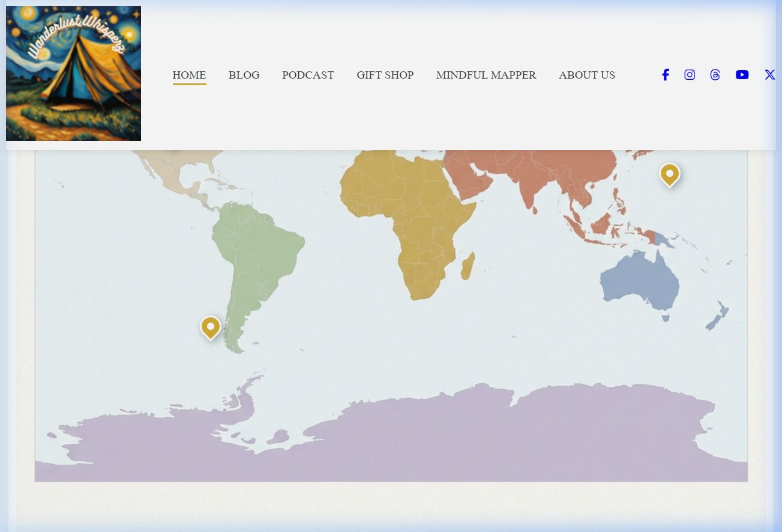Viewport: 782px width, 532px height.
Task: Open the Facebook social icon
Action: click(665, 75)
